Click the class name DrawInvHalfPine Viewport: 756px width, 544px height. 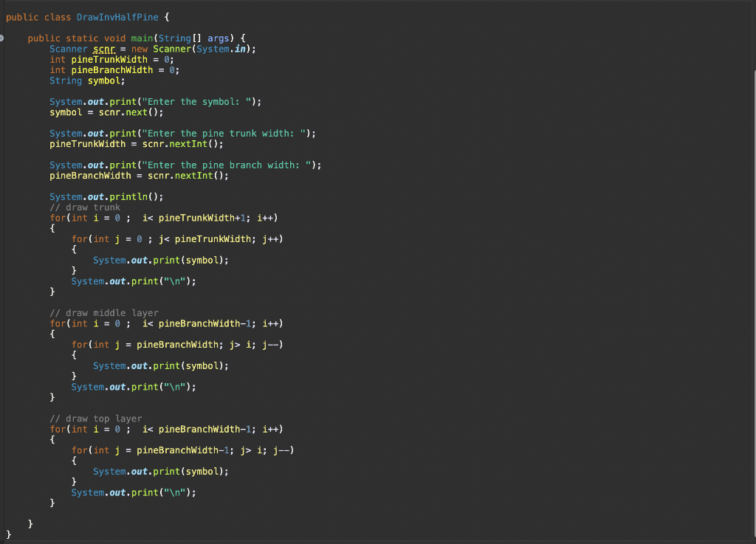[117, 18]
